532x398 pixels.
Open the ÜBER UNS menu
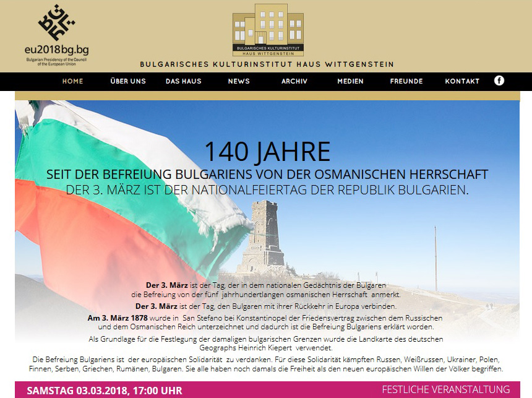[128, 81]
